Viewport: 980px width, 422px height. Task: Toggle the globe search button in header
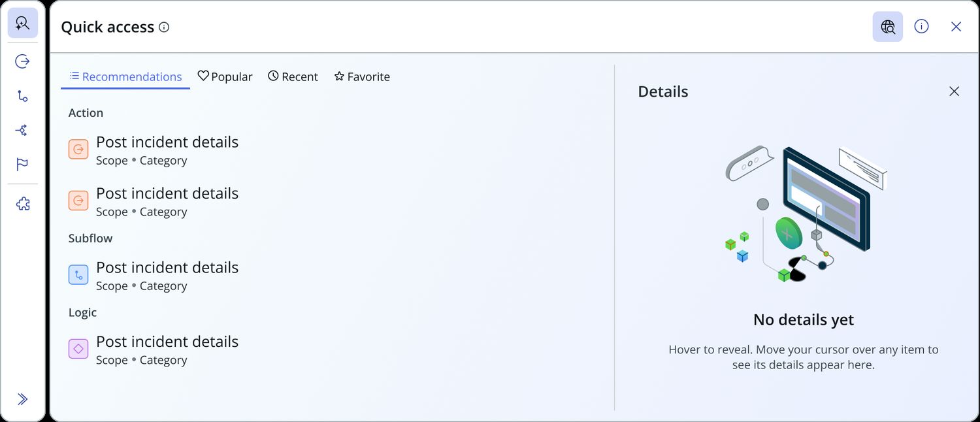click(888, 27)
